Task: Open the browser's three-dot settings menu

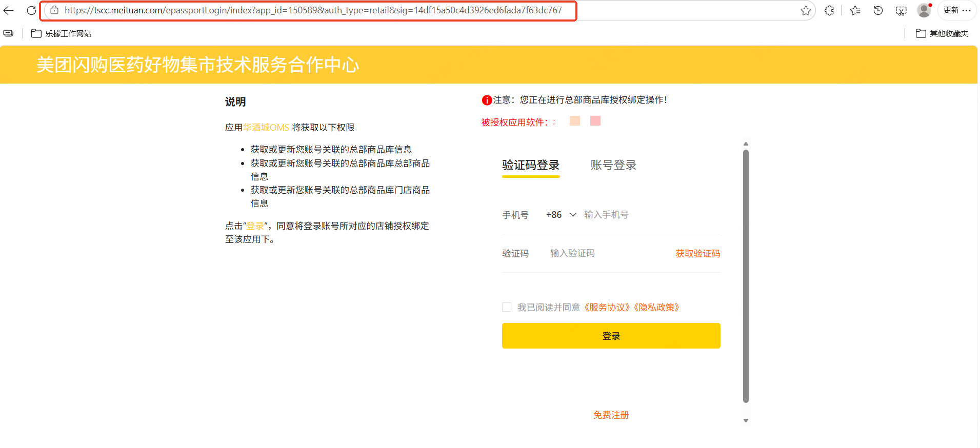Action: click(967, 10)
